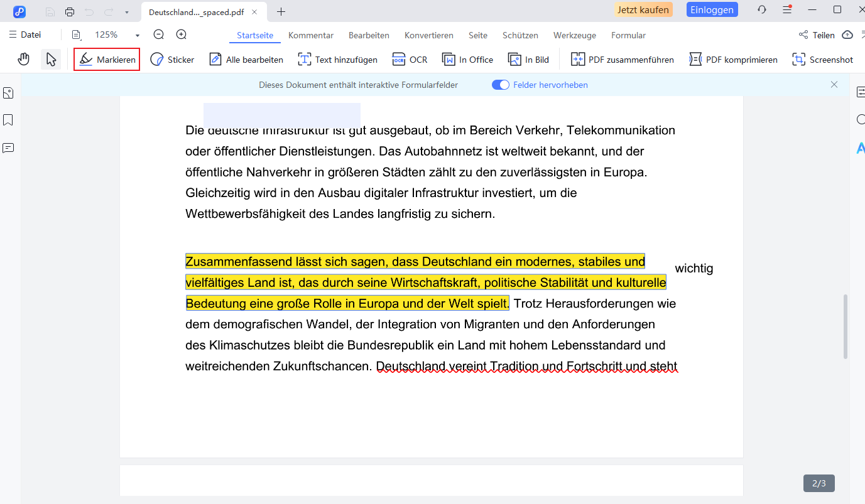Open the bookmarks sidebar panel
Image resolution: width=865 pixels, height=504 pixels.
coord(8,120)
